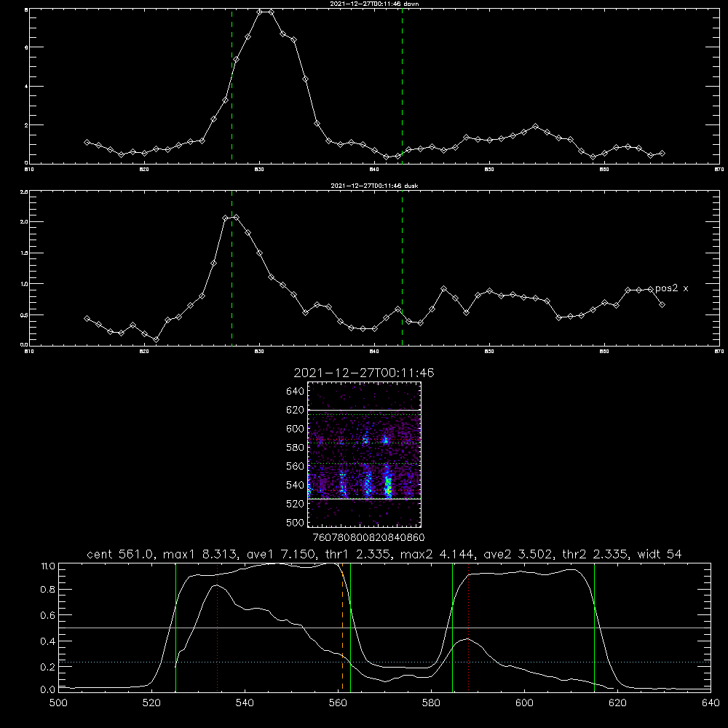The height and width of the screenshot is (728, 728).
Task: Click the '1.5' label on dusk plot y-axis
Action: 24,253
